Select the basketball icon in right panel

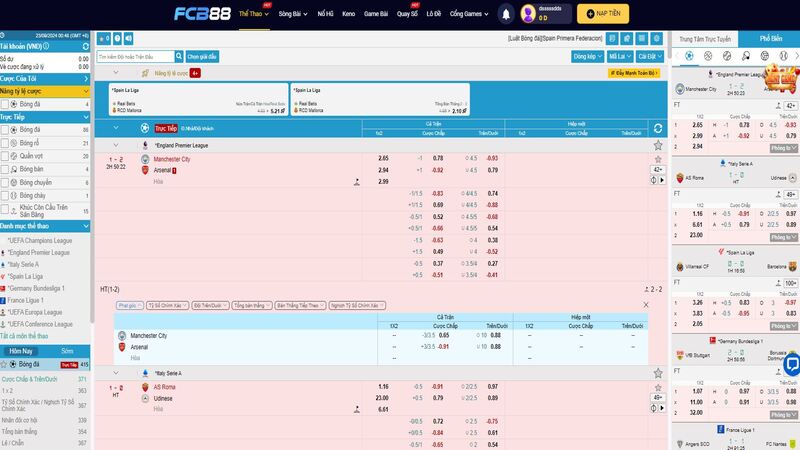click(x=708, y=56)
